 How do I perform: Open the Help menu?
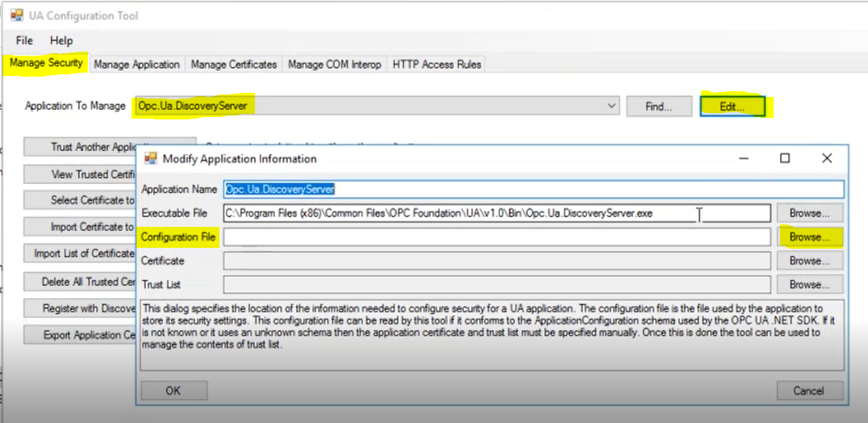tap(61, 40)
